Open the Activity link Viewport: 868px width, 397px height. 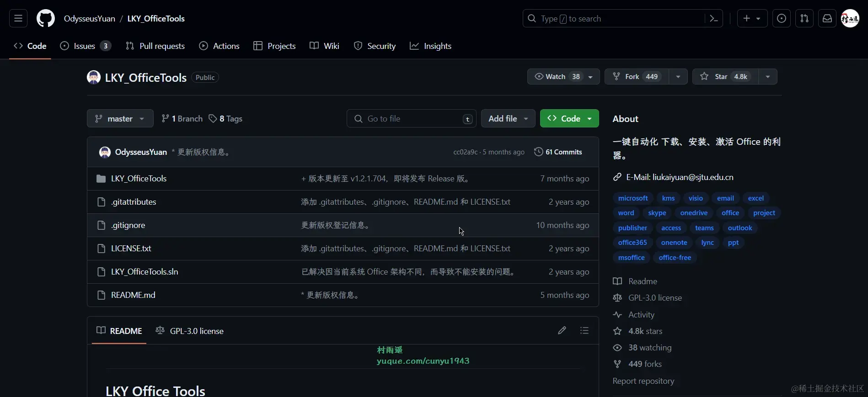[634, 315]
